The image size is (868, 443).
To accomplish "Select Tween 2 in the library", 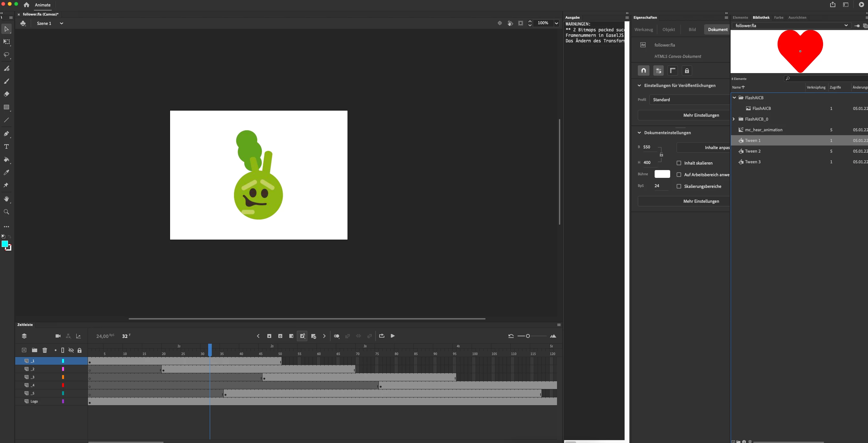I will click(x=753, y=151).
